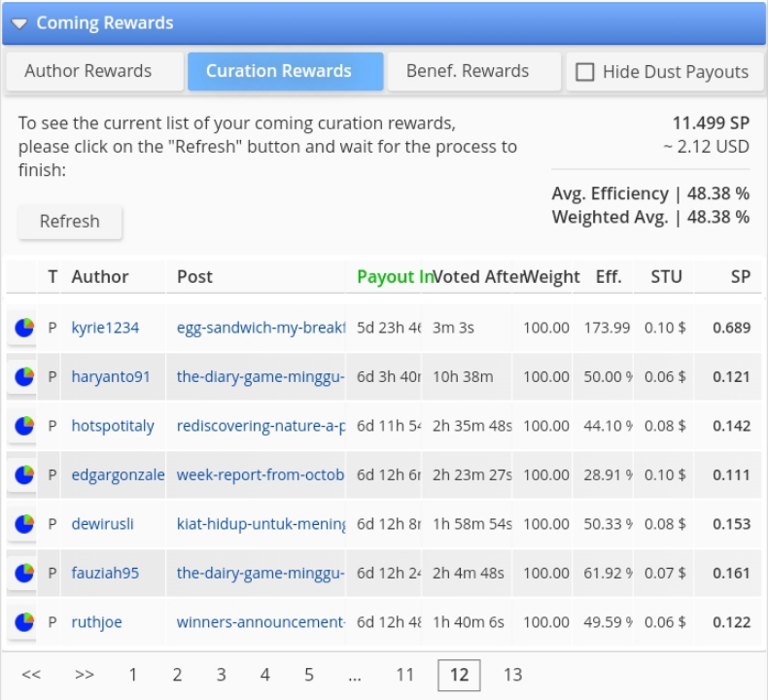Sort by the Weight column header
This screenshot has width=768, height=700.
point(551,277)
